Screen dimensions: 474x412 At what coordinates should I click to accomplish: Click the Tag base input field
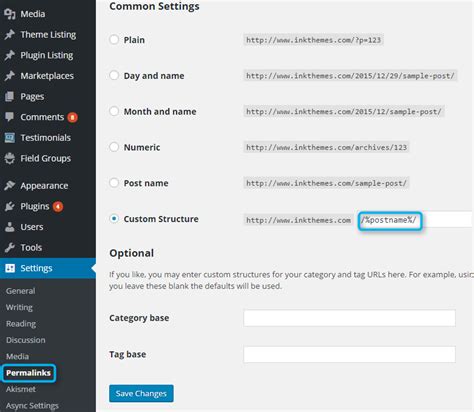tap(349, 354)
